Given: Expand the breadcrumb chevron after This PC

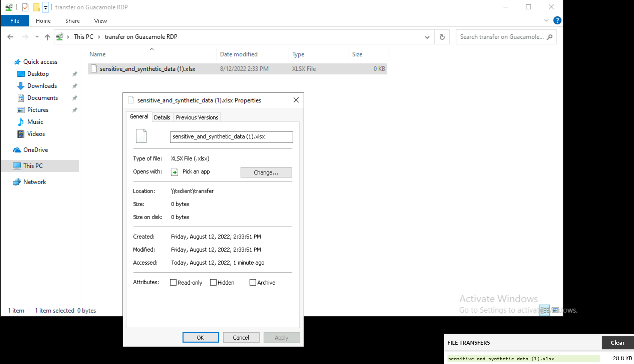Looking at the screenshot, I should pyautogui.click(x=99, y=37).
